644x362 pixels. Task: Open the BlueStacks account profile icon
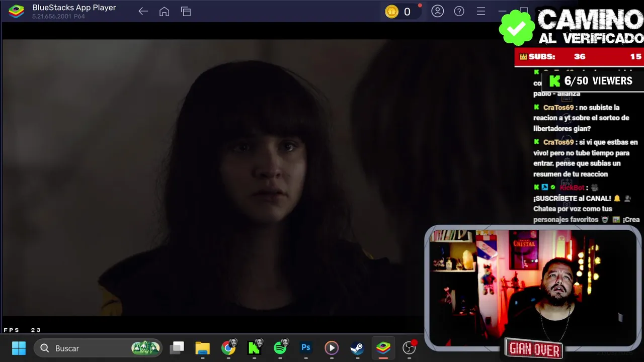[438, 11]
